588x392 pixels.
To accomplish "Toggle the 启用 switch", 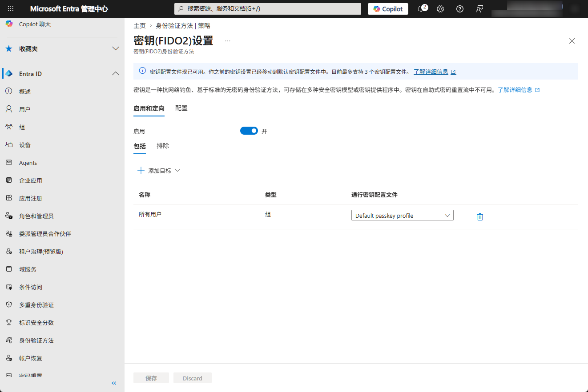I will pyautogui.click(x=249, y=131).
